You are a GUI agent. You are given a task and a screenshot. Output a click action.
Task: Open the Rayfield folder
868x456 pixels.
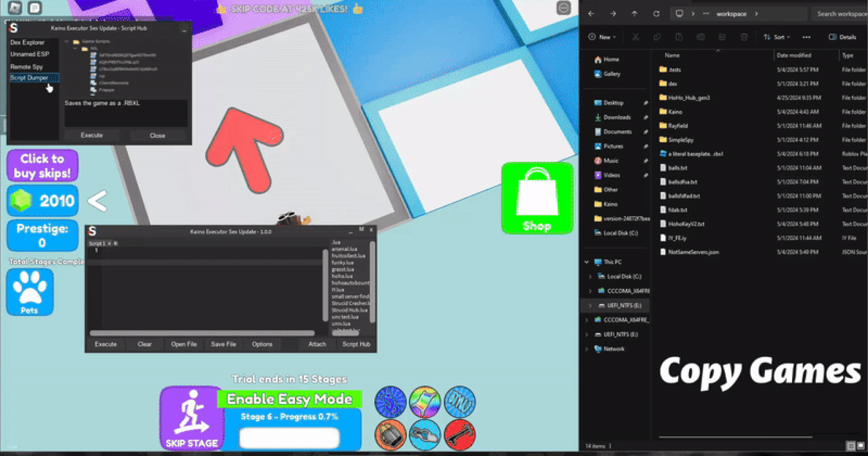click(678, 126)
